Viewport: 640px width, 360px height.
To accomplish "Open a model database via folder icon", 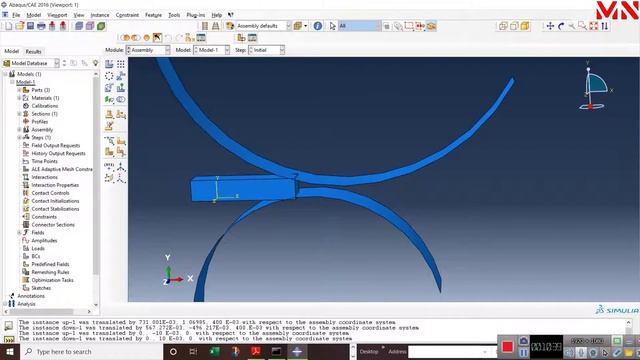I will (20, 26).
